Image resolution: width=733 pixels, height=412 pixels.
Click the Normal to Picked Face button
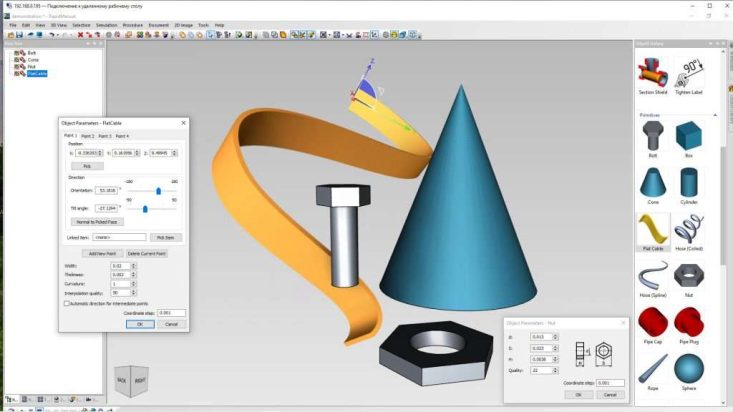(97, 222)
